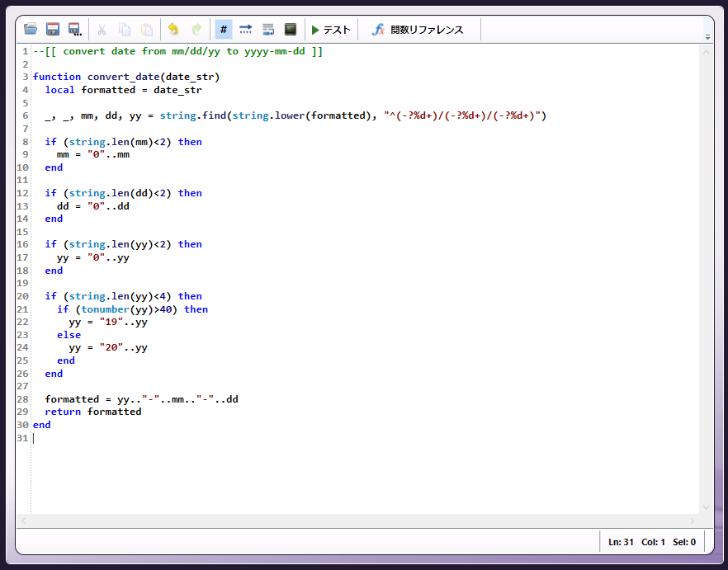728x570 pixels.
Task: Click "string.len(yy)<4" on line 20
Action: pos(117,295)
